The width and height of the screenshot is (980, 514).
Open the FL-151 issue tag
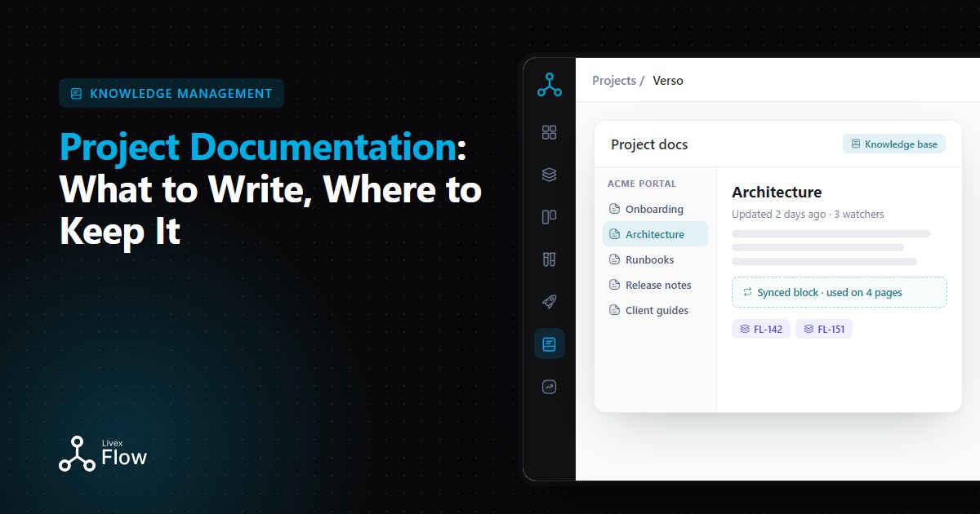coord(824,329)
